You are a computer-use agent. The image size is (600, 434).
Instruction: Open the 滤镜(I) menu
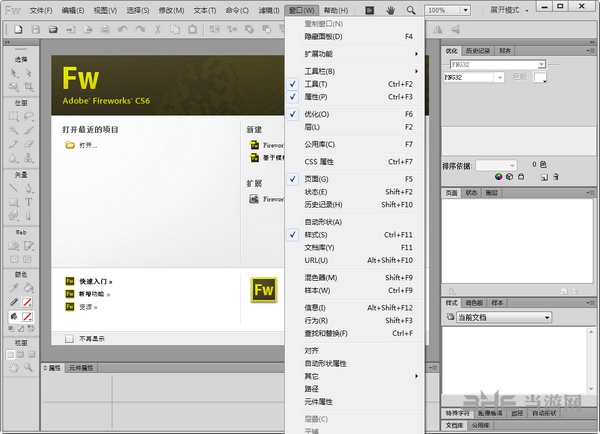click(269, 10)
